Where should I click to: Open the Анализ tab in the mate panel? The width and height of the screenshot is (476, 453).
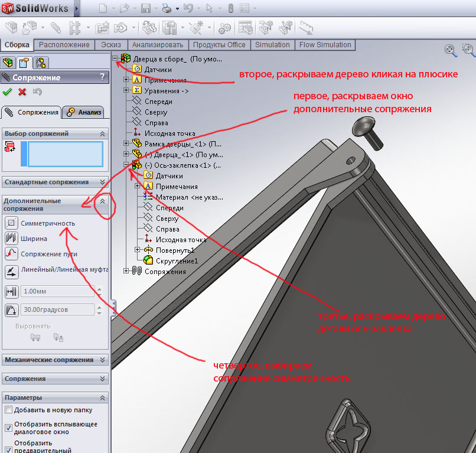[x=84, y=112]
